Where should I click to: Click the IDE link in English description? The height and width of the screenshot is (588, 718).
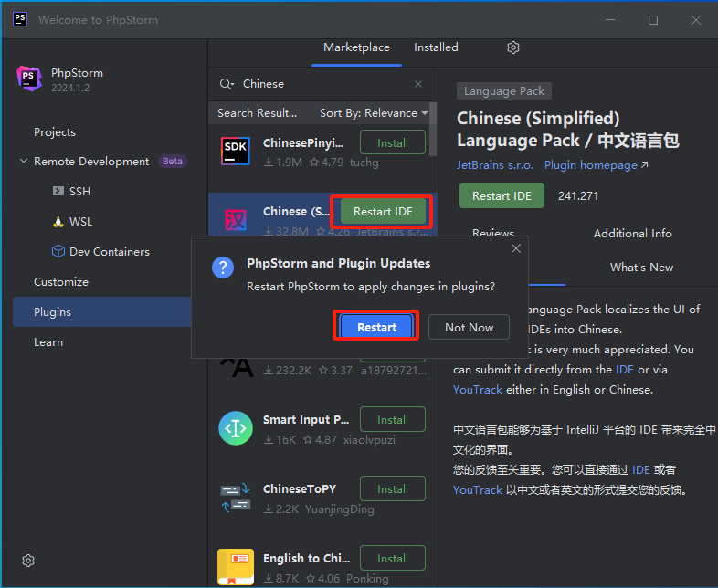(625, 369)
